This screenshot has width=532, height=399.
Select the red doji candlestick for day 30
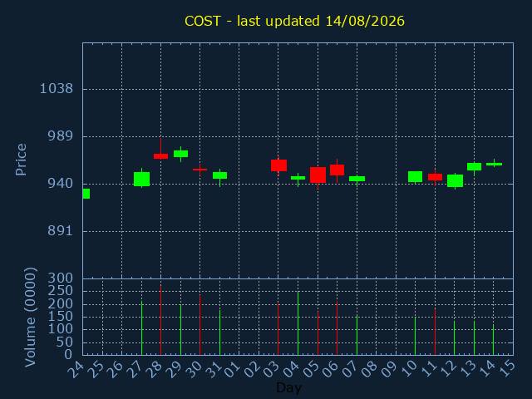click(199, 170)
